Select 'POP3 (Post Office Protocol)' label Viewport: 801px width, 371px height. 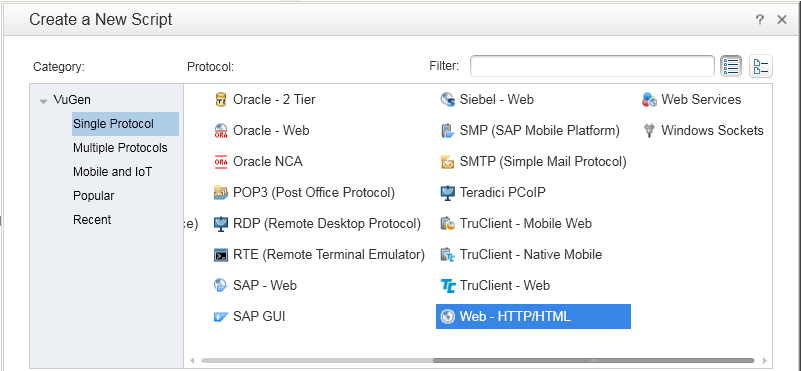(314, 193)
